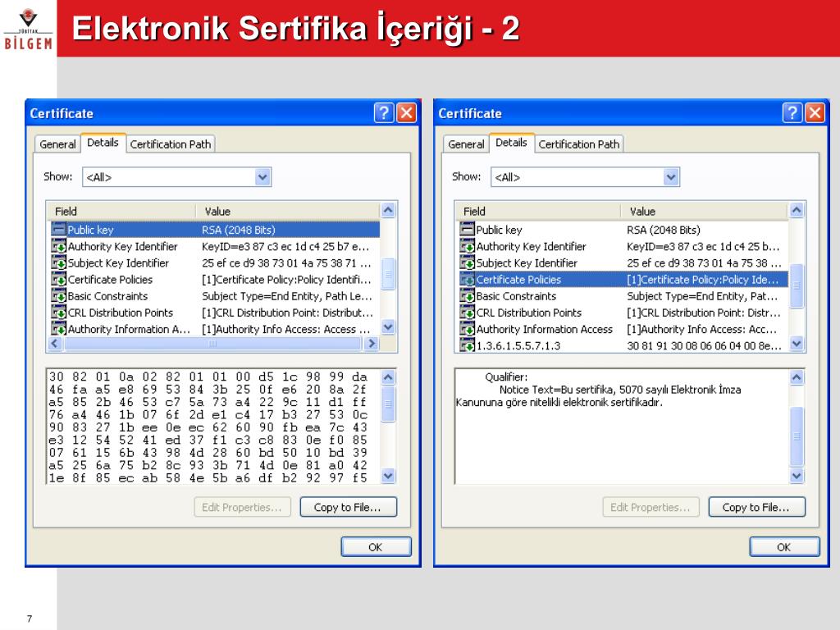Click the Value column header in left window
Screen dimensions: 840x630
point(288,211)
